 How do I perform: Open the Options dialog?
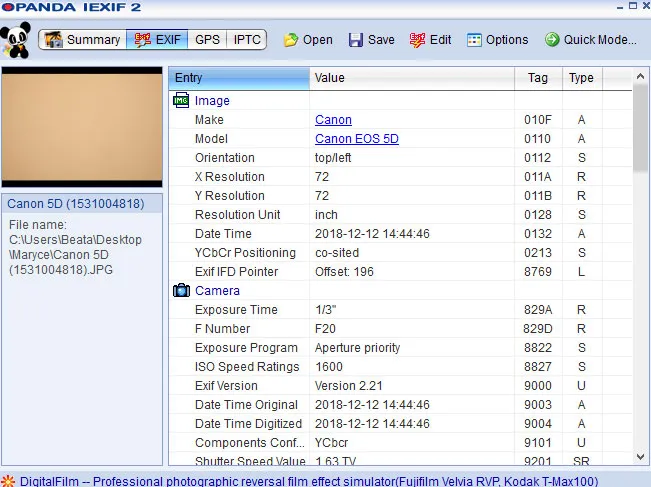pyautogui.click(x=497, y=40)
